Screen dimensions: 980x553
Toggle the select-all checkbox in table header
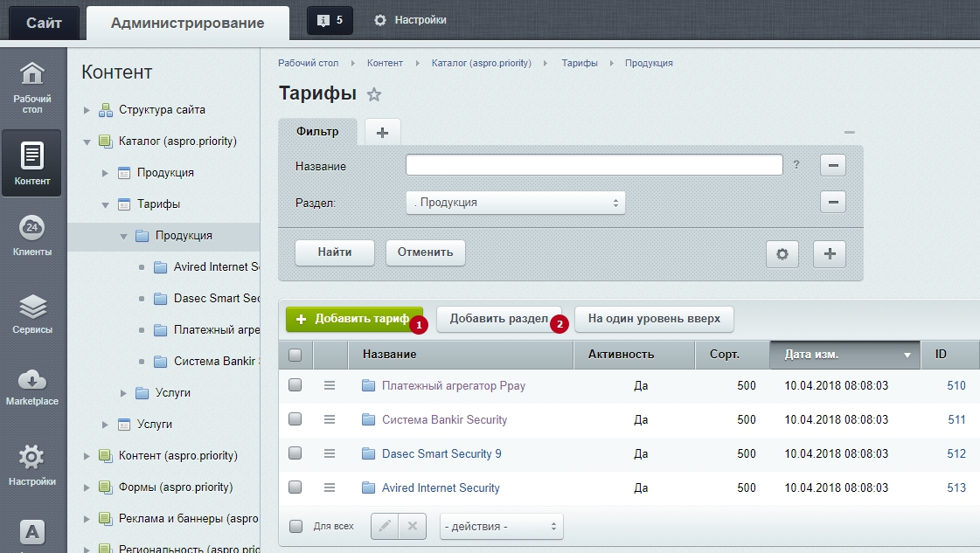click(295, 355)
